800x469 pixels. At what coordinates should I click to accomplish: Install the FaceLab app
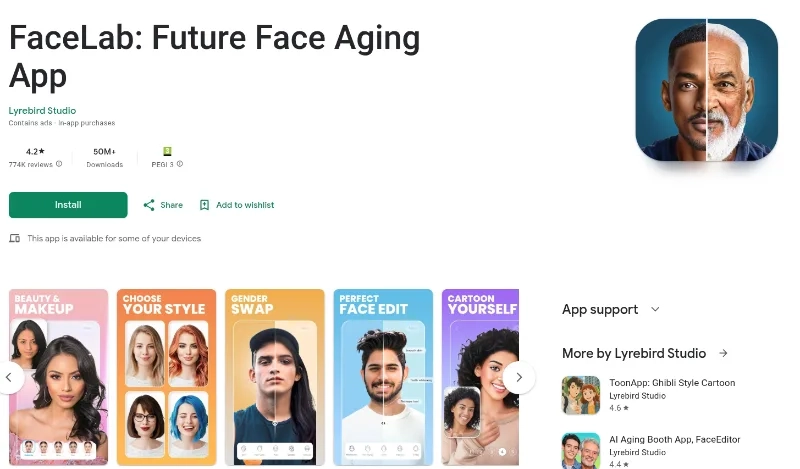tap(68, 205)
